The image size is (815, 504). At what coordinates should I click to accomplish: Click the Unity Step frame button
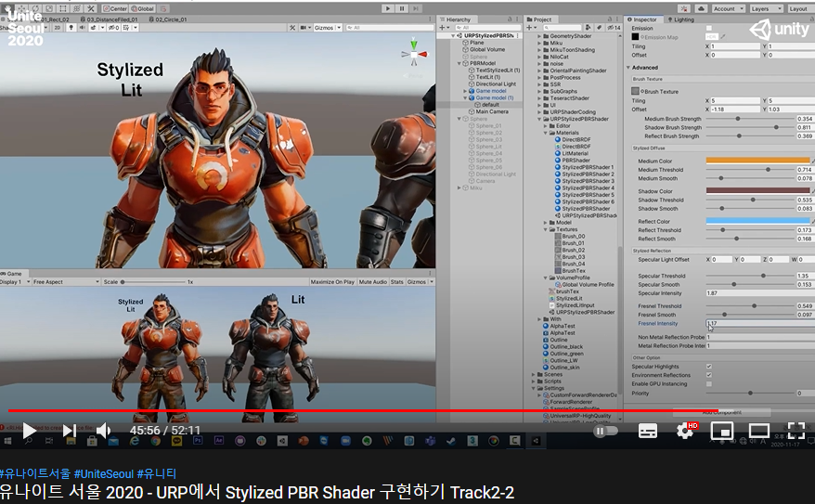(416, 8)
